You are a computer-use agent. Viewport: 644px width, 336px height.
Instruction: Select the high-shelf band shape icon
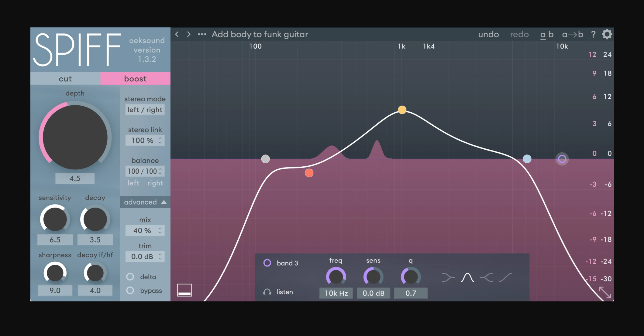pos(487,277)
